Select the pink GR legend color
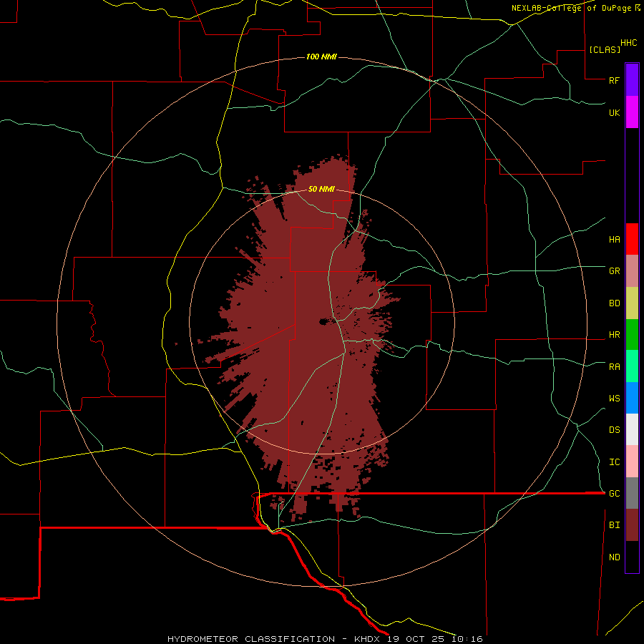The image size is (644, 644). [632, 271]
